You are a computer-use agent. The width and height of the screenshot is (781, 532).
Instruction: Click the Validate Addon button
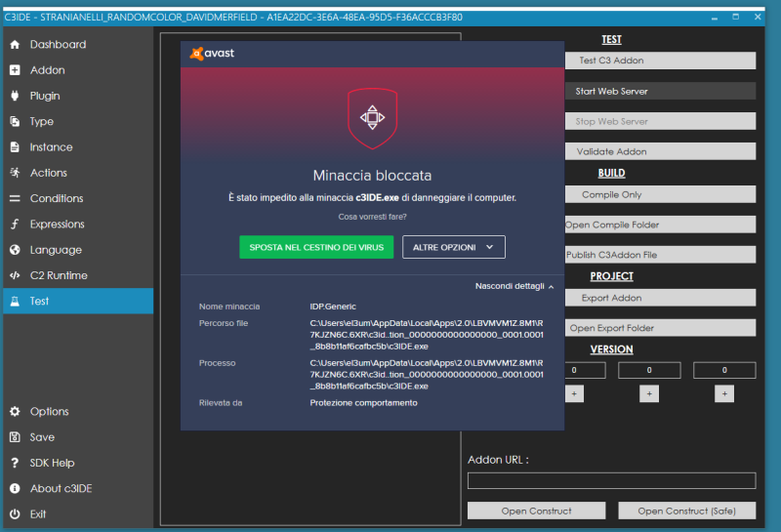pos(660,151)
